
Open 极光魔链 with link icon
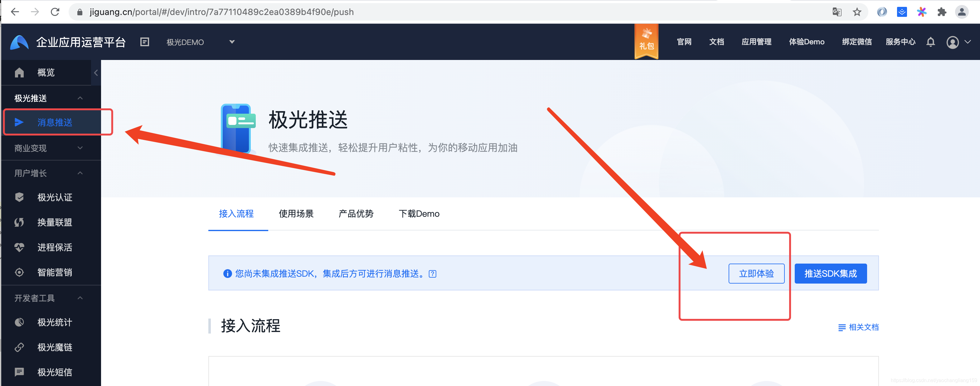(51, 347)
